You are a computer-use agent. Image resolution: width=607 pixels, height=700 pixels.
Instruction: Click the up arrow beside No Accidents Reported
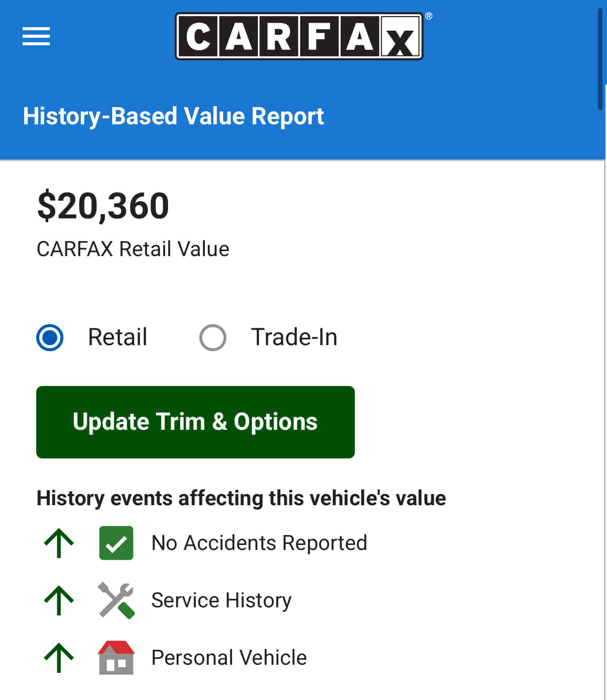coord(59,543)
